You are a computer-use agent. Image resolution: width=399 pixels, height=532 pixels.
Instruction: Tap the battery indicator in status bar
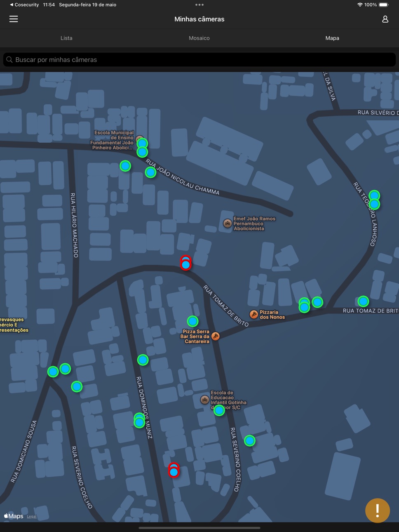[x=384, y=5]
